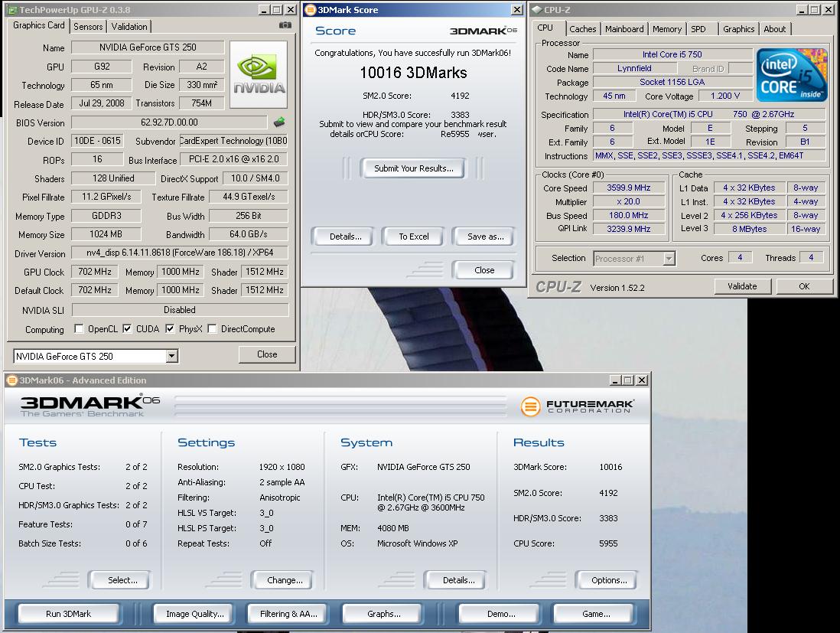The image size is (840, 633).
Task: Open the Mainboard tab in CPU-Z
Action: tap(624, 29)
